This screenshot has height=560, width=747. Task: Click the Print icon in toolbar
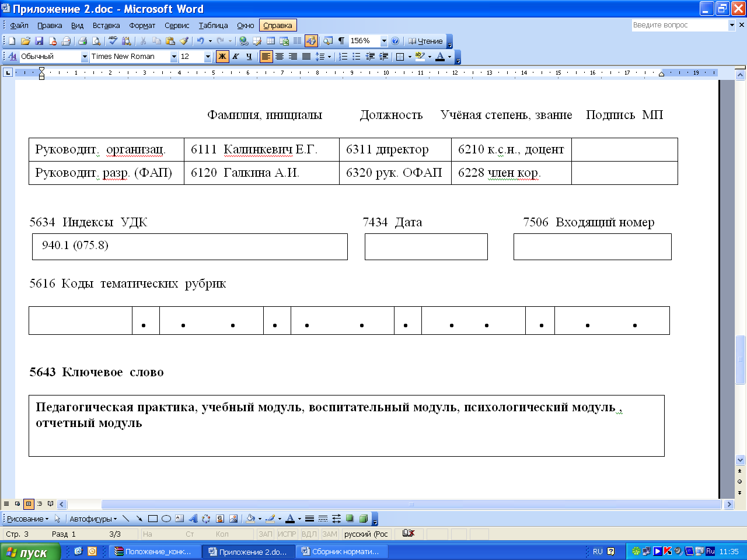(x=82, y=41)
